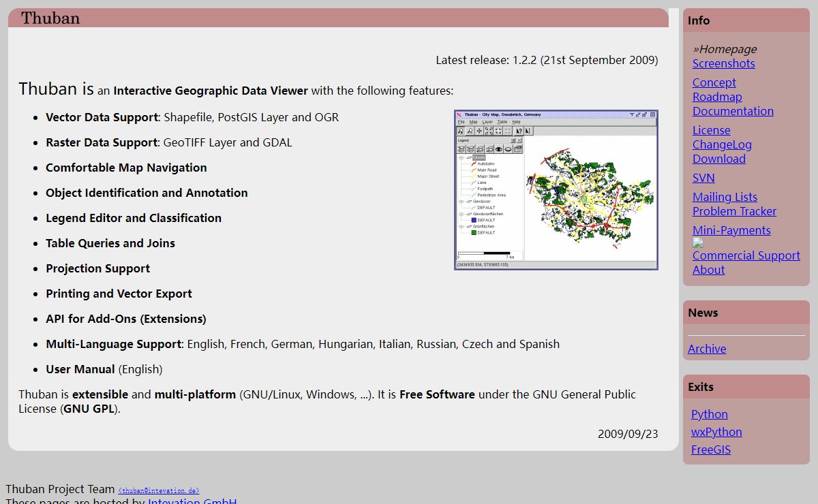Click the 2009/09/23 date text

click(x=628, y=434)
